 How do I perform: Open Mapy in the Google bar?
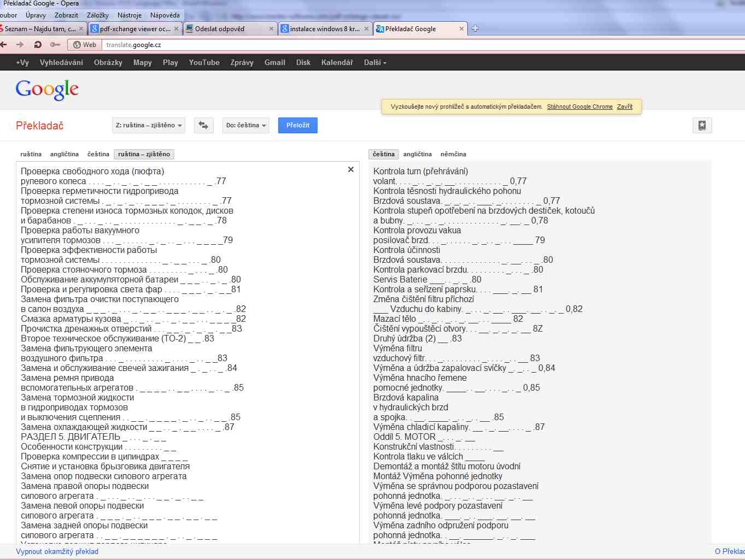pyautogui.click(x=143, y=62)
